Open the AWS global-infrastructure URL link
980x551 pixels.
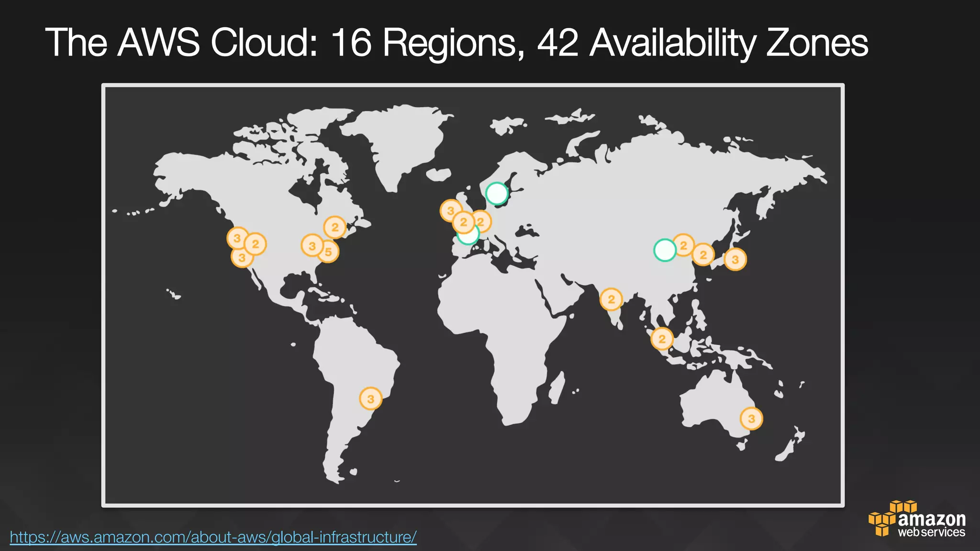pyautogui.click(x=213, y=537)
